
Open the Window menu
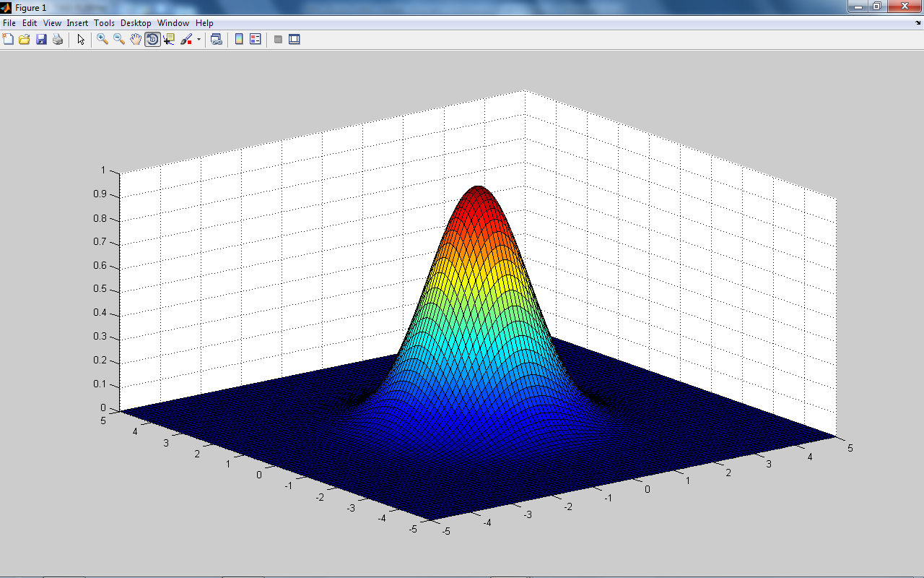[173, 23]
